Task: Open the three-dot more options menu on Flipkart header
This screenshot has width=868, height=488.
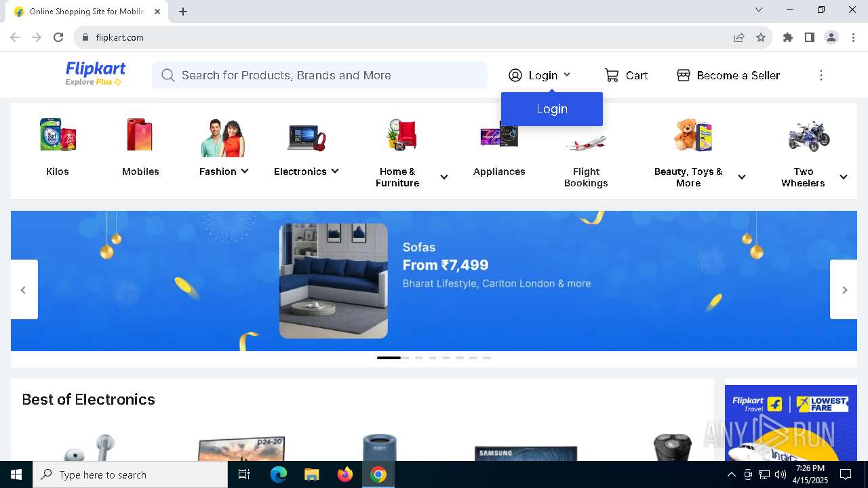Action: coord(821,75)
